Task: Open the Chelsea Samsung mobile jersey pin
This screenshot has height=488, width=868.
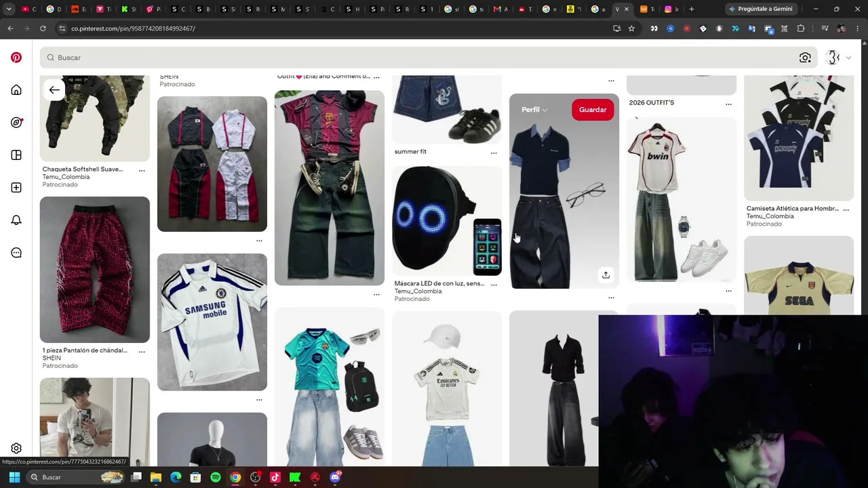Action: (x=212, y=322)
